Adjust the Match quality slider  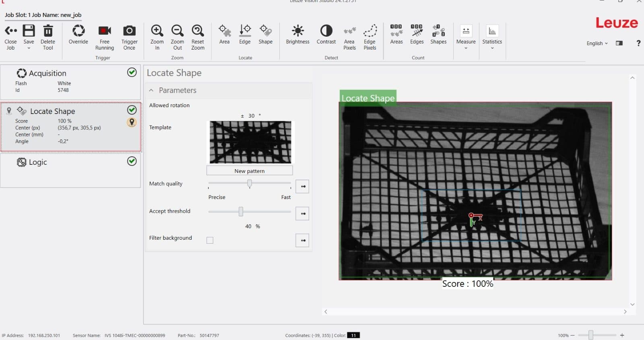click(x=250, y=184)
